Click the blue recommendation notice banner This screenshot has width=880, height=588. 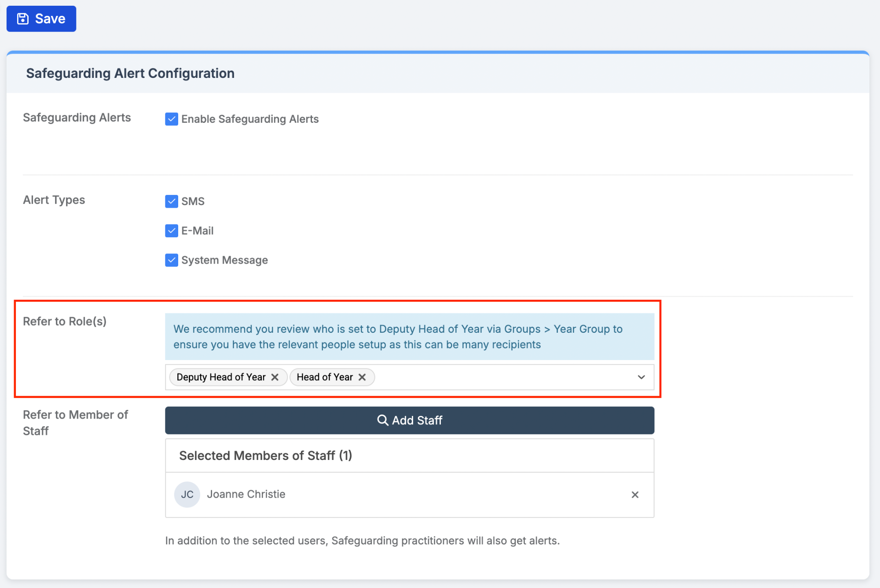point(409,336)
